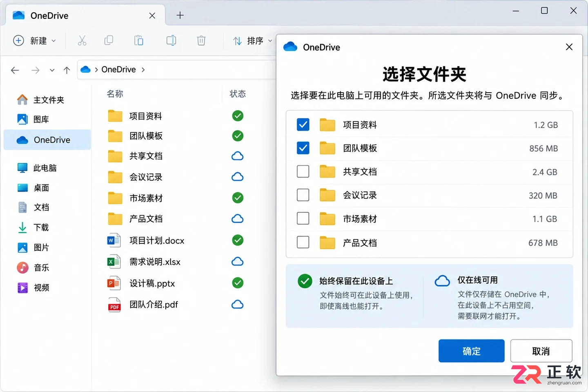Click the 取消 cancel button
The width and height of the screenshot is (588, 392).
(541, 351)
